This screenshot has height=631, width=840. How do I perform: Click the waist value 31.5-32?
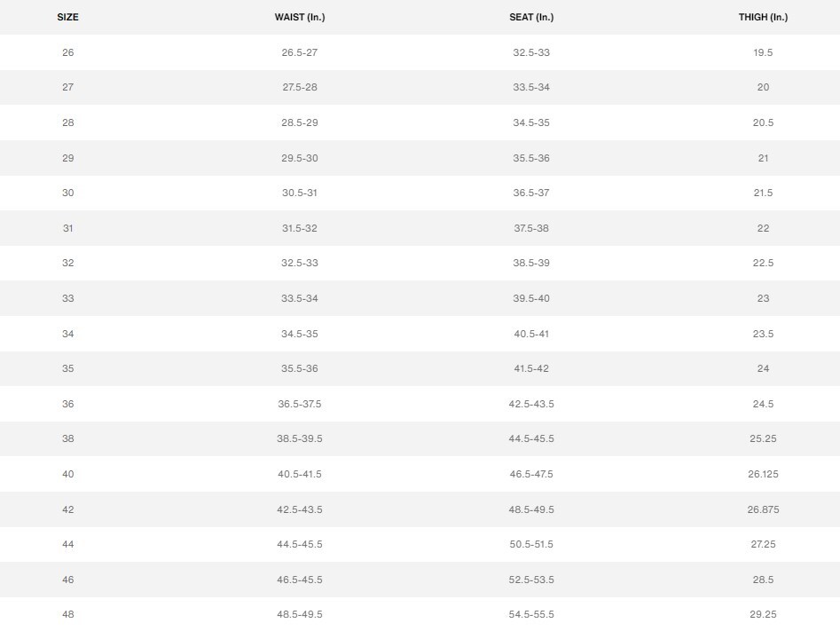coord(300,228)
